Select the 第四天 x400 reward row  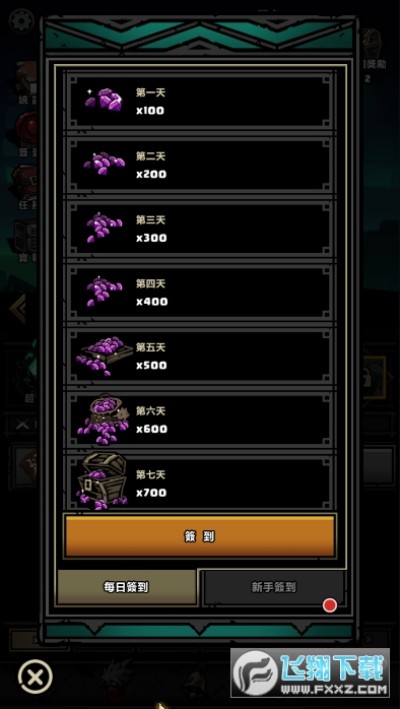pyautogui.click(x=200, y=293)
